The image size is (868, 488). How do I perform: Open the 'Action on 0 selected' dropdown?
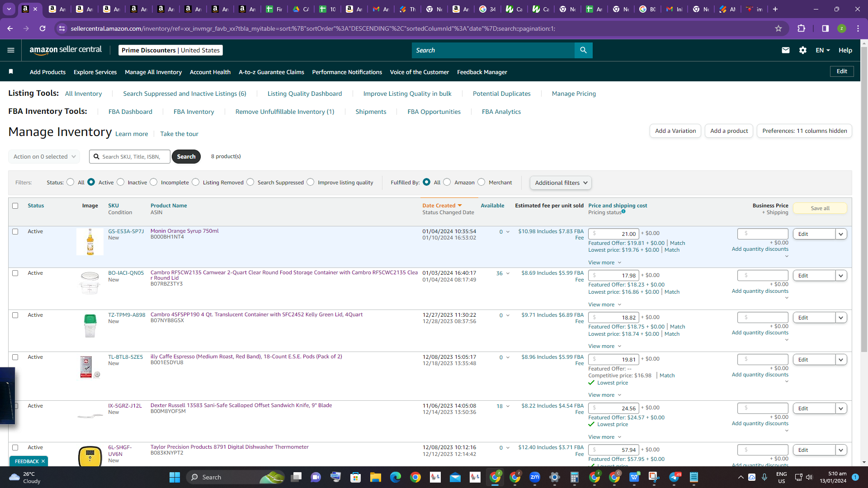tap(44, 157)
